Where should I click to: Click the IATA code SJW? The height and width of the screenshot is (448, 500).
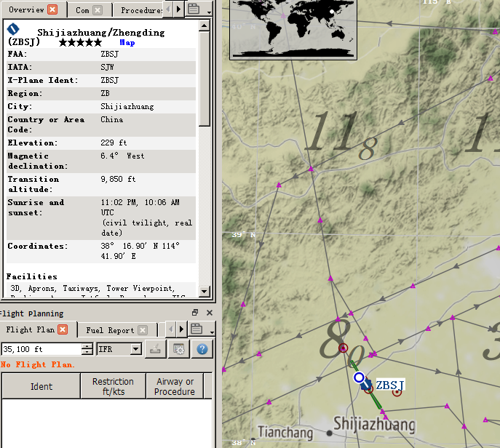click(x=107, y=67)
